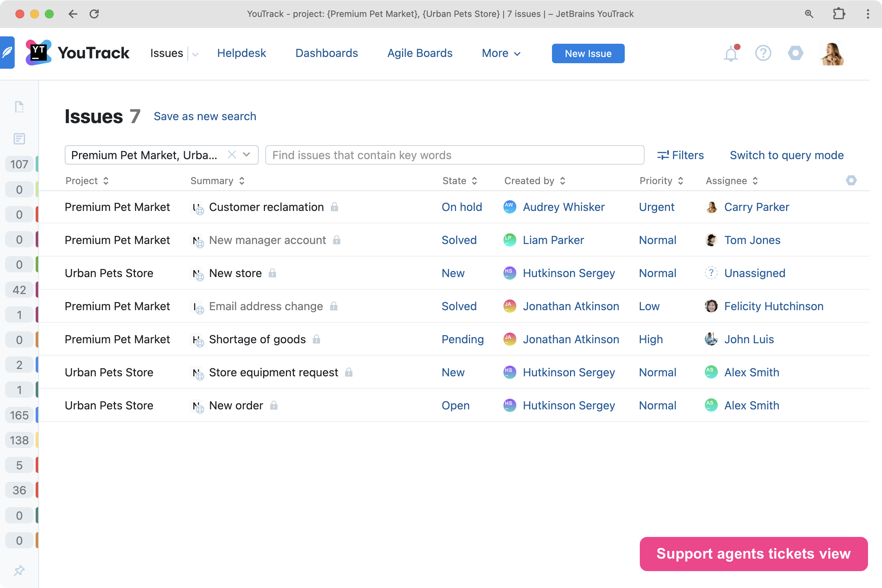
Task: Click column settings icon in table header
Action: 851,180
